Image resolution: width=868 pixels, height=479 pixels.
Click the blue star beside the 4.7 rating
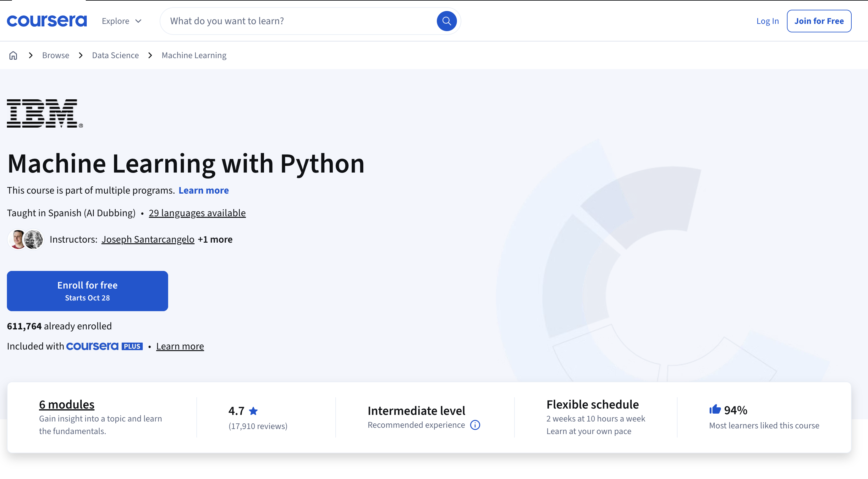[253, 410]
